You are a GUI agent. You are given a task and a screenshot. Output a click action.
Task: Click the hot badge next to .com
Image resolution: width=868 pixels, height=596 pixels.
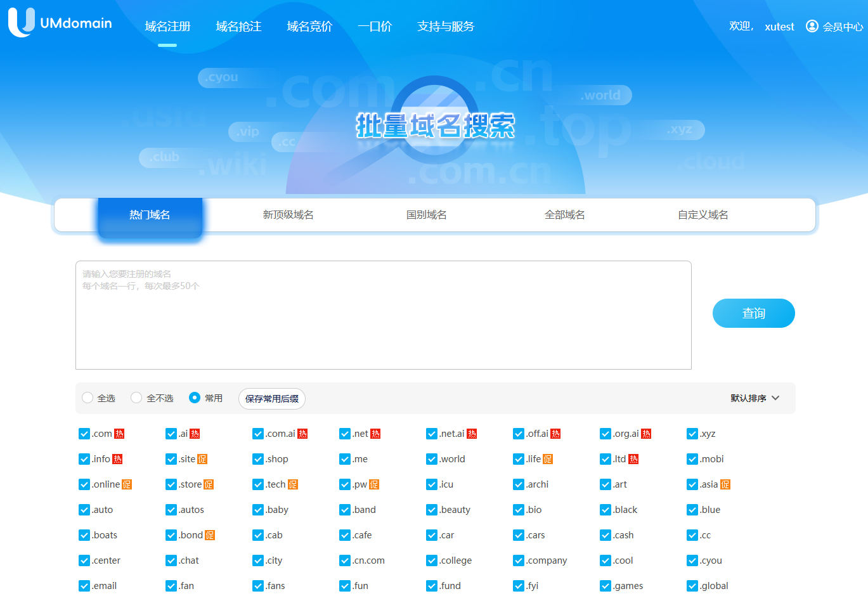[x=119, y=434]
